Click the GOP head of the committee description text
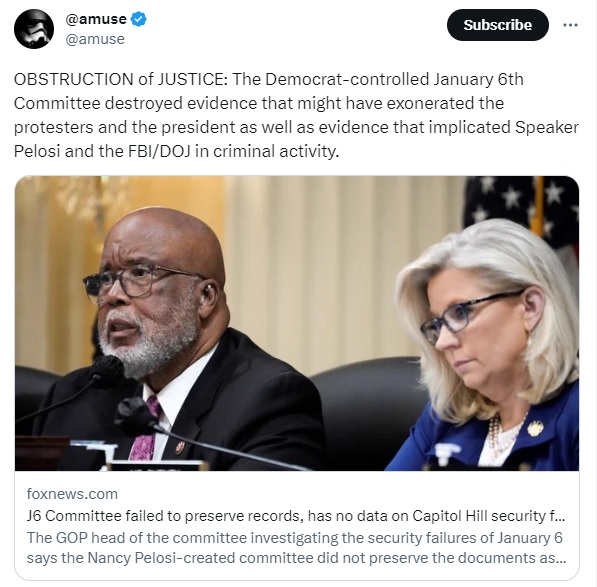The height and width of the screenshot is (587, 597). [x=296, y=548]
